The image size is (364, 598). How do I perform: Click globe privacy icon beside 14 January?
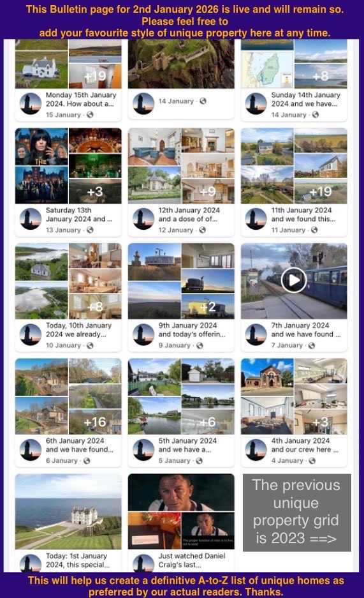click(203, 101)
